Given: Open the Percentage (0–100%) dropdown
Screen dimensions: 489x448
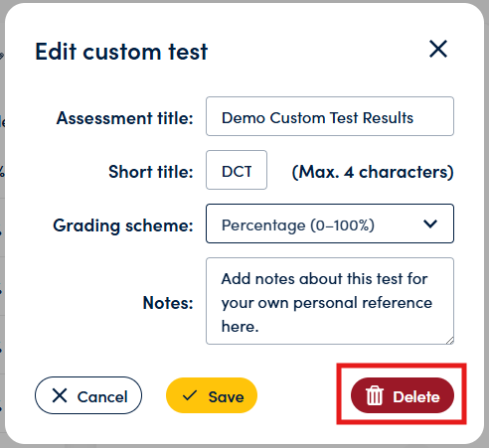Looking at the screenshot, I should [x=330, y=224].
